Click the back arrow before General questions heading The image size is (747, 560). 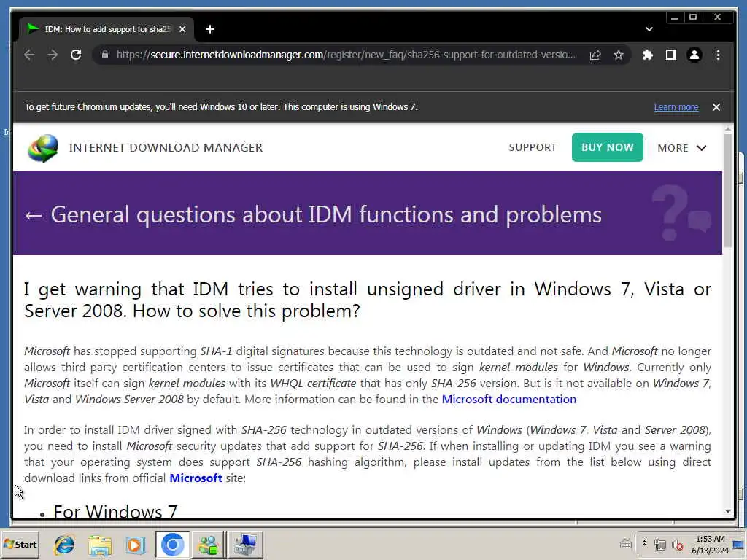tap(34, 215)
